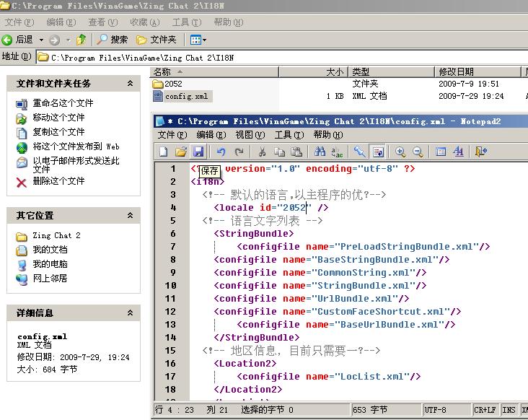
Task: Go back with the Explorer 后退 button
Action: (x=17, y=40)
